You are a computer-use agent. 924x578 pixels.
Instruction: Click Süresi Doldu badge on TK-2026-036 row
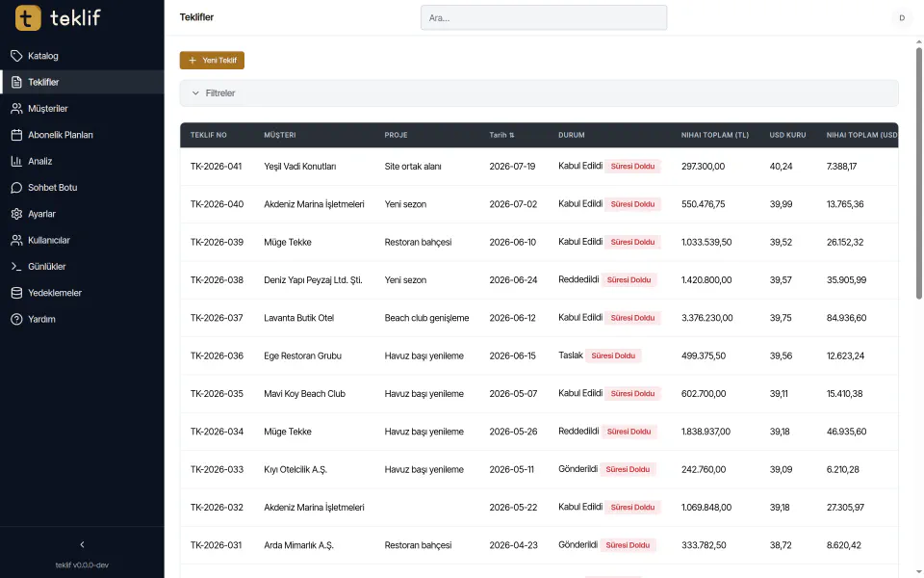coord(613,355)
